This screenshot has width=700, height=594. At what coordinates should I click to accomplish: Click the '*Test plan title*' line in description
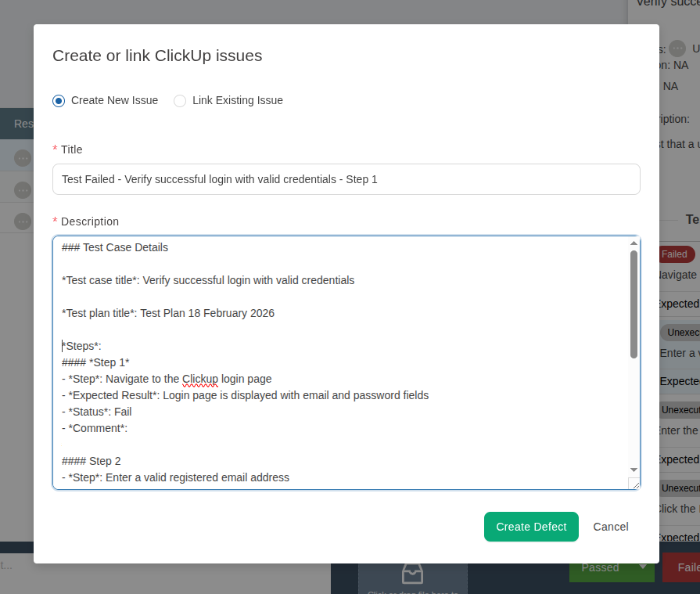[x=168, y=313]
